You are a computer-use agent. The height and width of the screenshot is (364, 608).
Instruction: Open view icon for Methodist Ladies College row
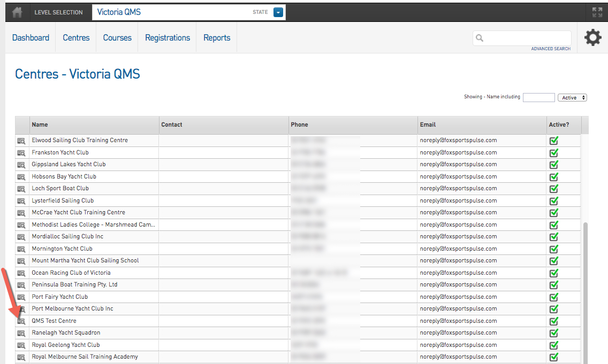(21, 225)
